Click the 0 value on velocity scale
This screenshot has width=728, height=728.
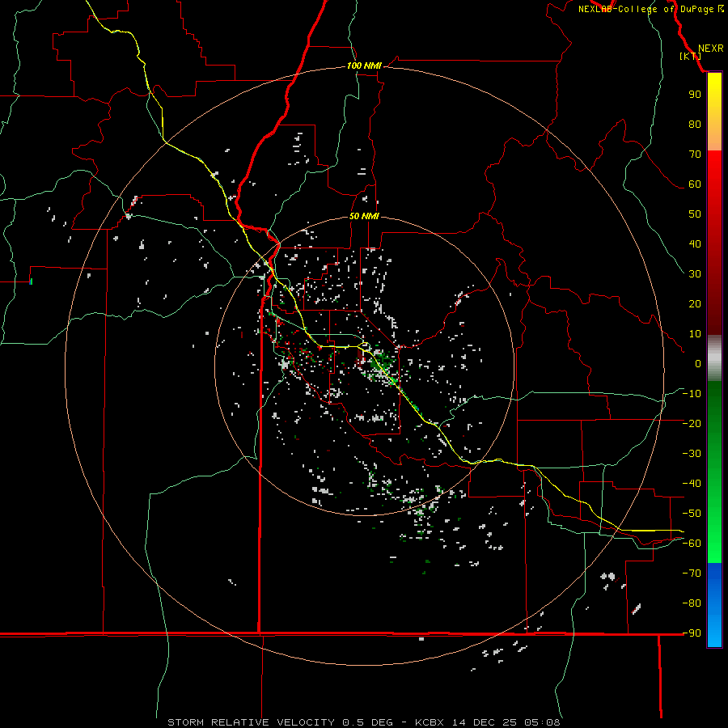pyautogui.click(x=698, y=363)
